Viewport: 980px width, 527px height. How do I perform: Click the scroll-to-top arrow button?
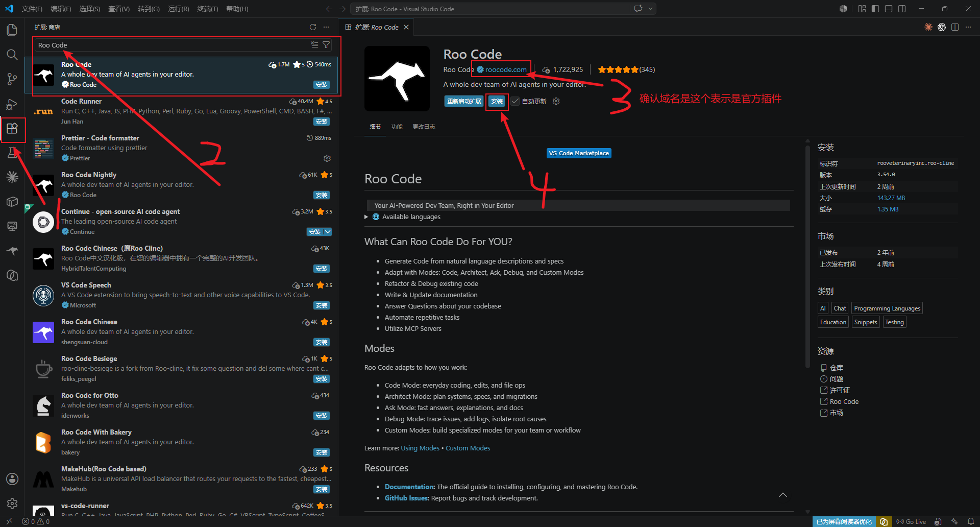[783, 495]
